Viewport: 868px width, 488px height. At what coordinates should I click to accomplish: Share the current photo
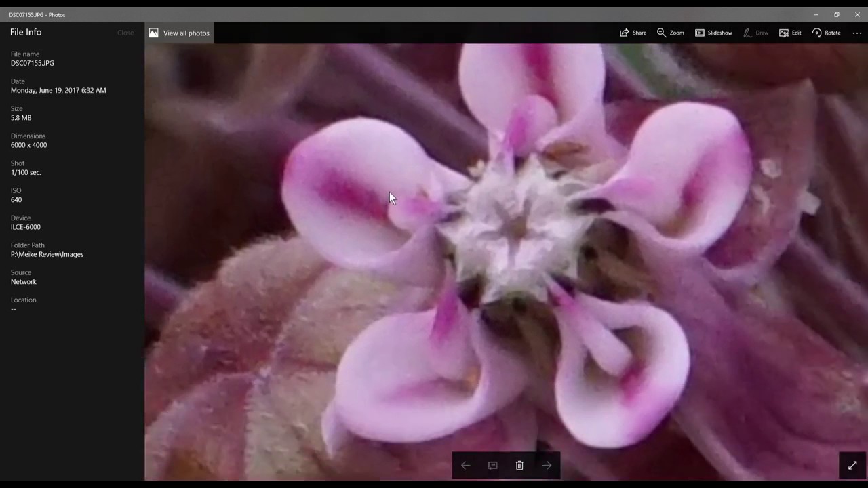pyautogui.click(x=633, y=33)
